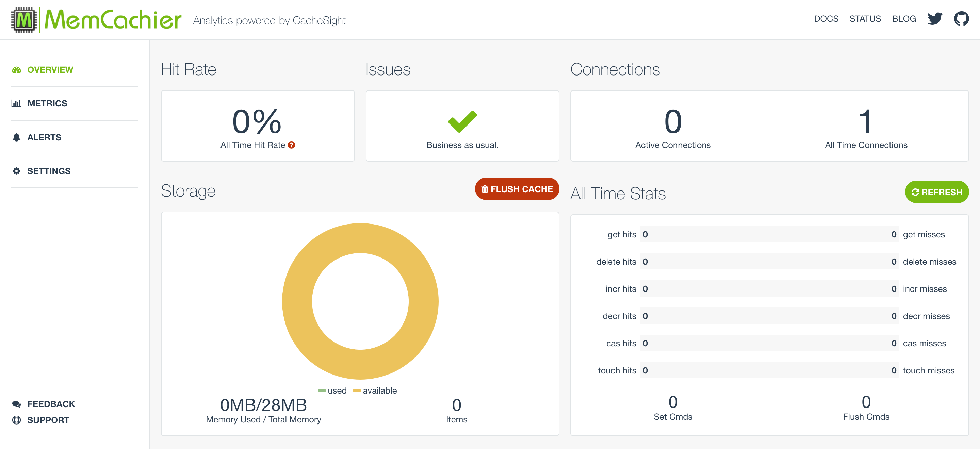Image resolution: width=980 pixels, height=449 pixels.
Task: Open the GitHub octocat icon link
Action: [961, 19]
